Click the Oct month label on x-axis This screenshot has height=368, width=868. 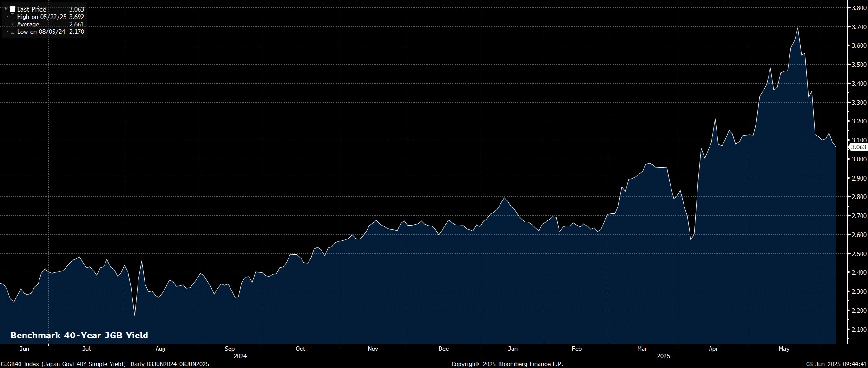(x=301, y=349)
